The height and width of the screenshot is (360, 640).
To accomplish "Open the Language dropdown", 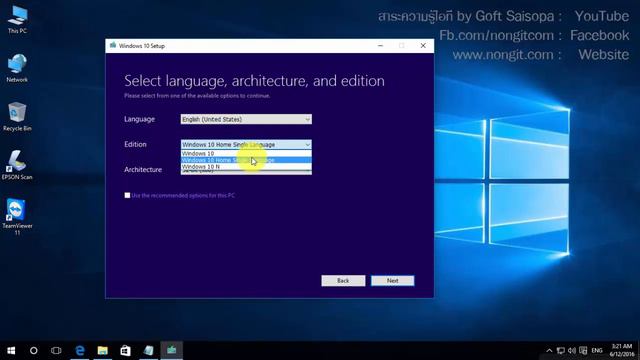I will 246,119.
